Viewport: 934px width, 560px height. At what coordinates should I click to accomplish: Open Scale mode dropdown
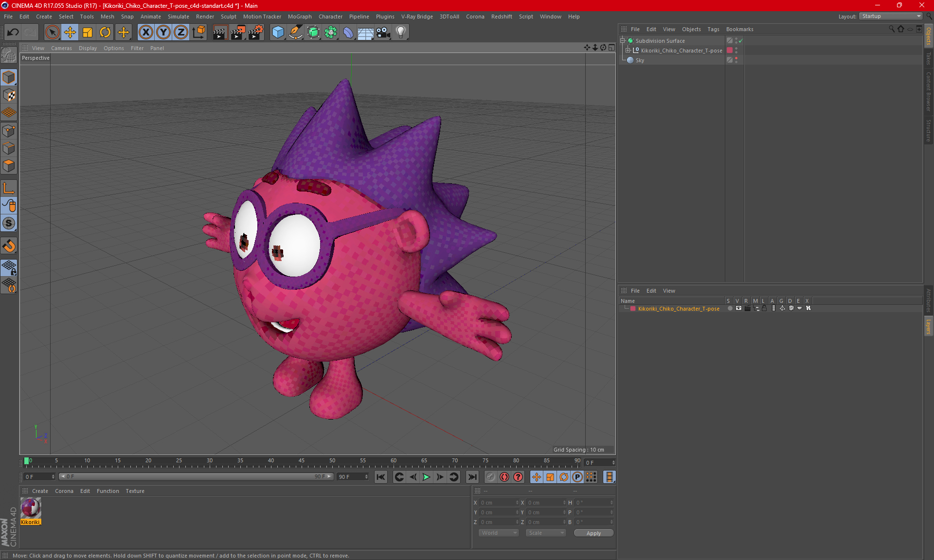(x=546, y=533)
